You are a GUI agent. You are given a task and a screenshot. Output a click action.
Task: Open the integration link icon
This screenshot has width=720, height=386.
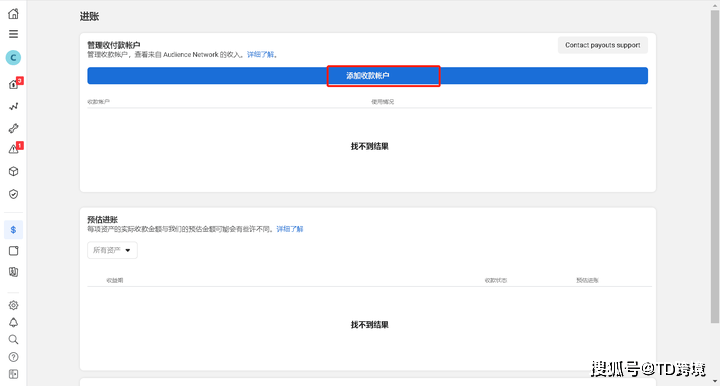(x=13, y=128)
